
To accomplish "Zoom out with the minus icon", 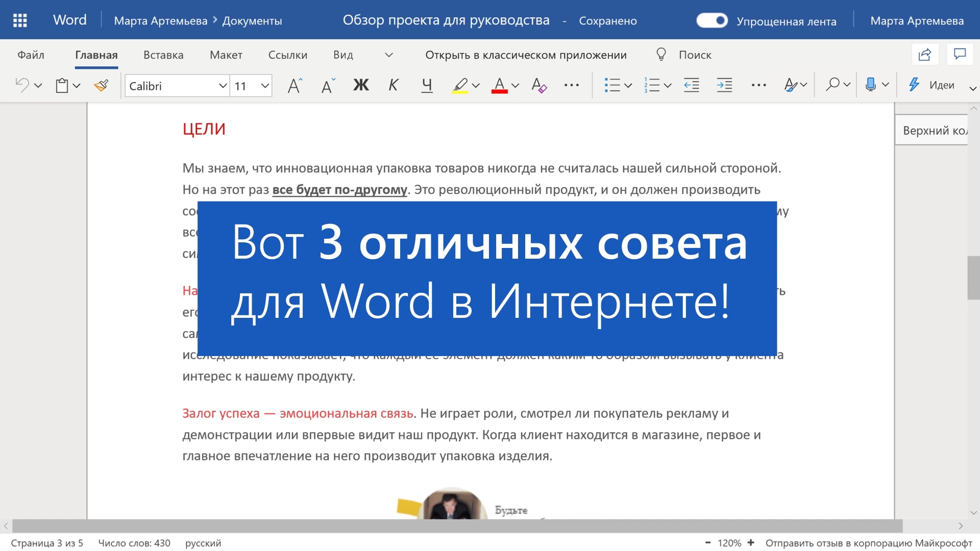I will [707, 543].
